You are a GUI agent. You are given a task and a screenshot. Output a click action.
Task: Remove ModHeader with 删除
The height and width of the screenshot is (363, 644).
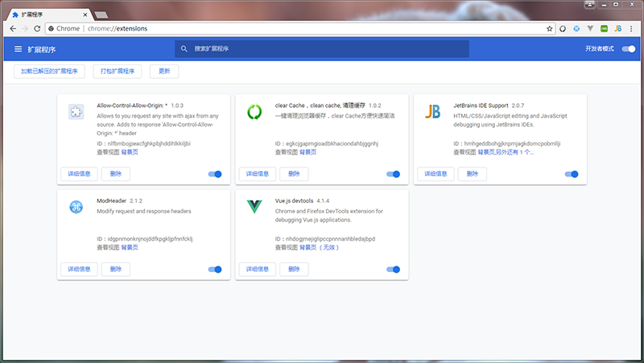click(116, 269)
